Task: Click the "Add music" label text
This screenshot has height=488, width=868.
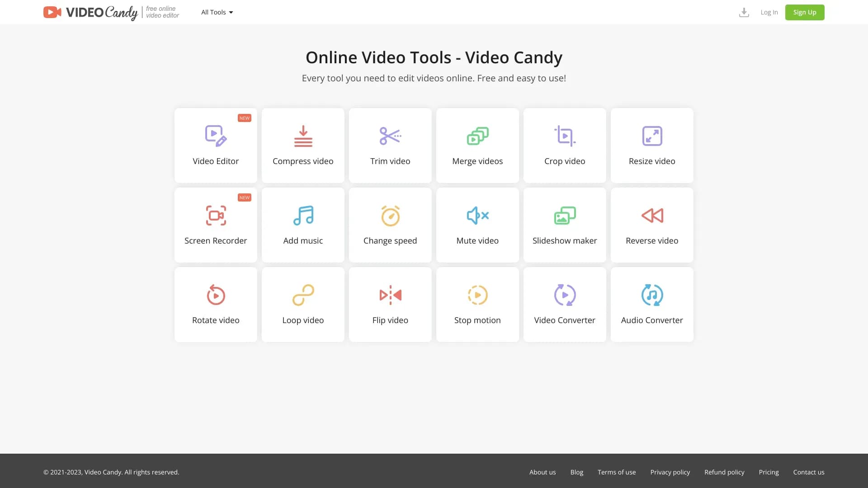Action: tap(303, 241)
